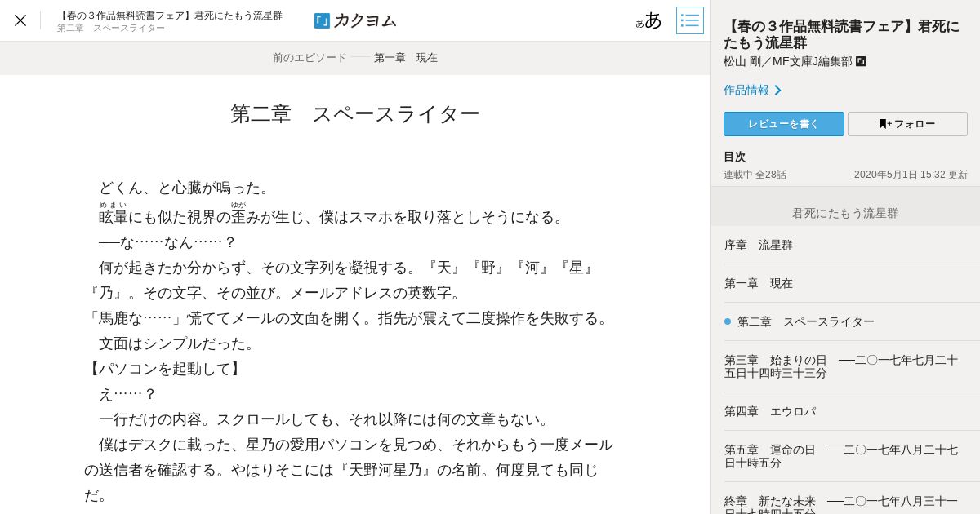Select 第二章 スペースライター in contents list
The width and height of the screenshot is (980, 514).
(x=846, y=321)
